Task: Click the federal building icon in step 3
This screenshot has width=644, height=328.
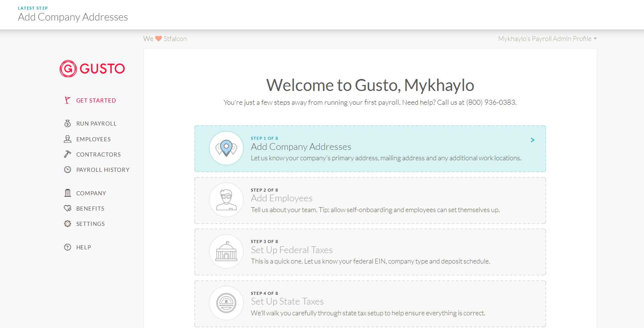Action: 226,252
